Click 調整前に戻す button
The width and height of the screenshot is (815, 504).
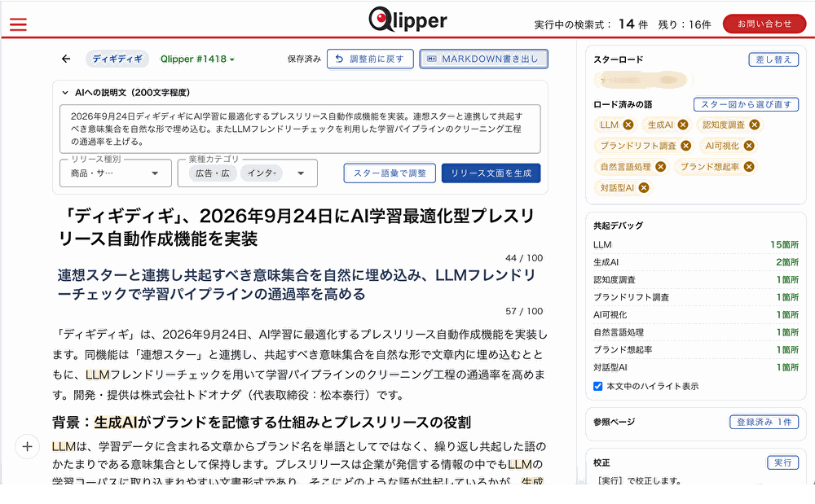[x=370, y=59]
